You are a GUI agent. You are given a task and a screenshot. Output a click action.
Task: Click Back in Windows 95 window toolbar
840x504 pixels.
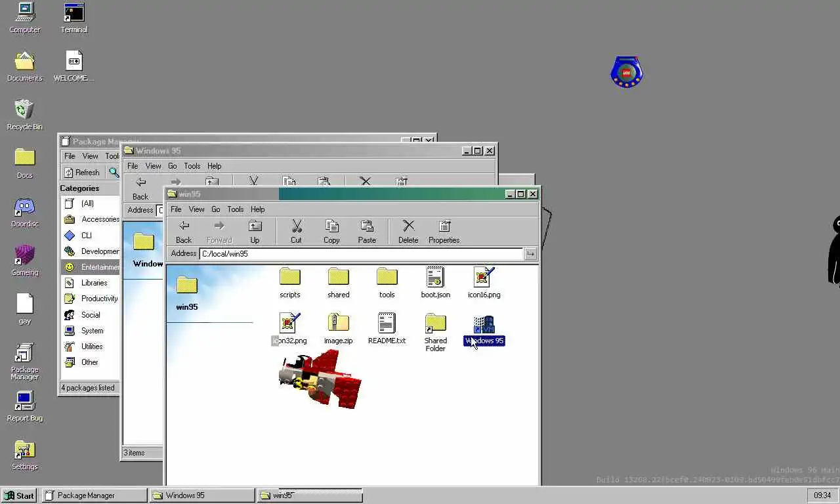tap(140, 188)
